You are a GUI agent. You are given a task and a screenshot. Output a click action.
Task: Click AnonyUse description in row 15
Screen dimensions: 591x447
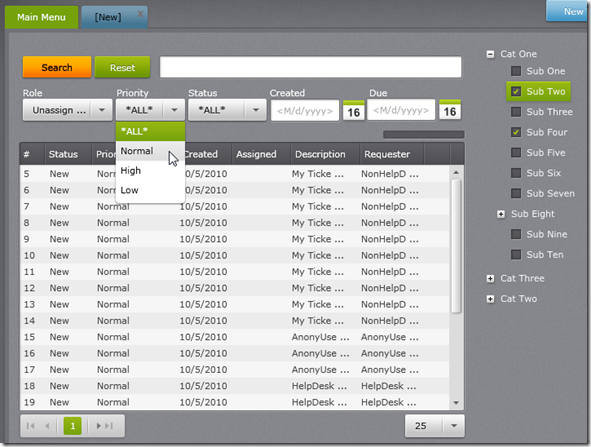320,337
